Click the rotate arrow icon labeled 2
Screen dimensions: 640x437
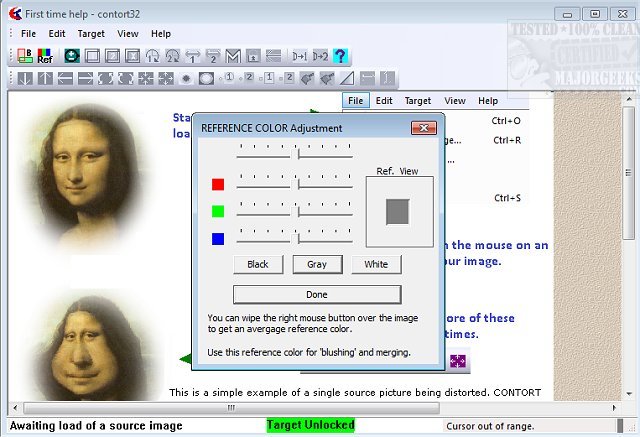point(173,56)
